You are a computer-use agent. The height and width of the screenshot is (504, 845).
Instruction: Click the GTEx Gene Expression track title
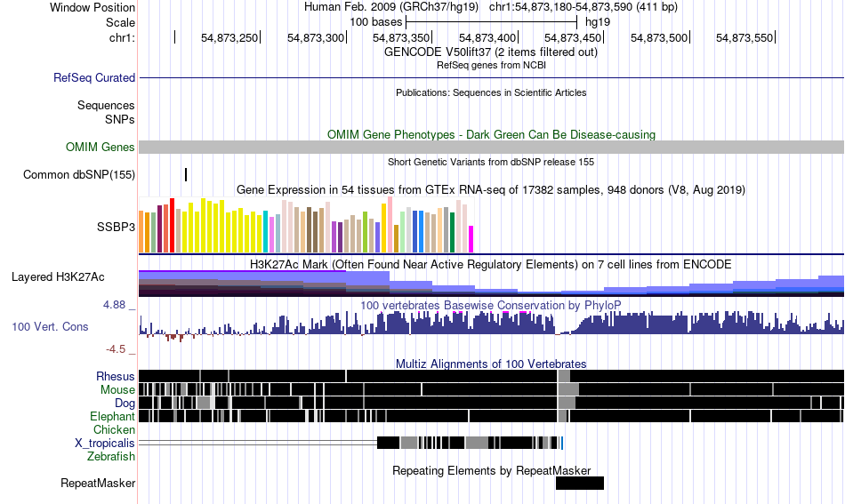pyautogui.click(x=491, y=189)
